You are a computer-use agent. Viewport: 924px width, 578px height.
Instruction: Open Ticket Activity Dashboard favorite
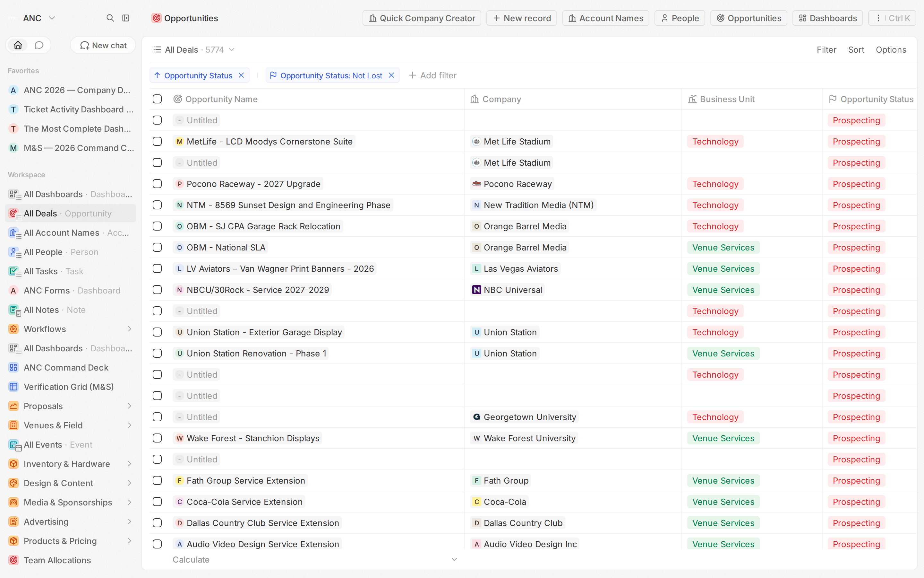[71, 109]
